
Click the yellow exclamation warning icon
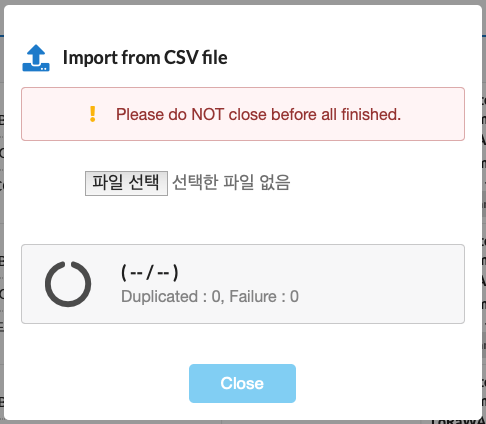[x=93, y=114]
